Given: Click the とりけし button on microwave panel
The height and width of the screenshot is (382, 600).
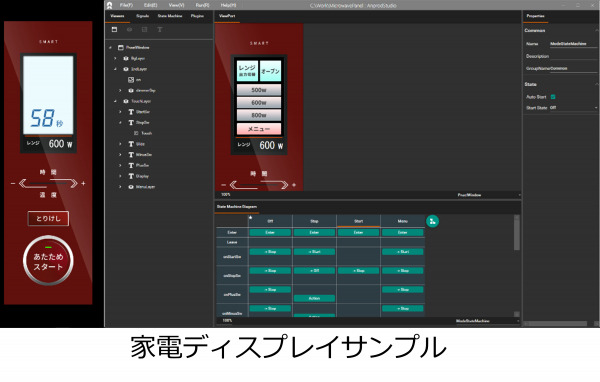Looking at the screenshot, I should pyautogui.click(x=48, y=219).
